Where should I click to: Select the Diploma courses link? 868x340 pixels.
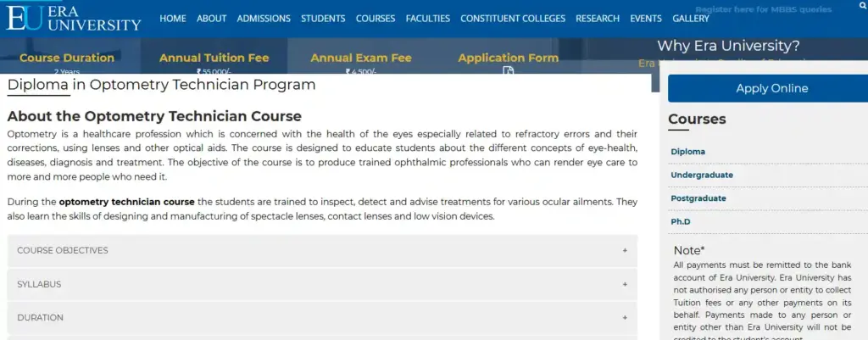(x=688, y=152)
